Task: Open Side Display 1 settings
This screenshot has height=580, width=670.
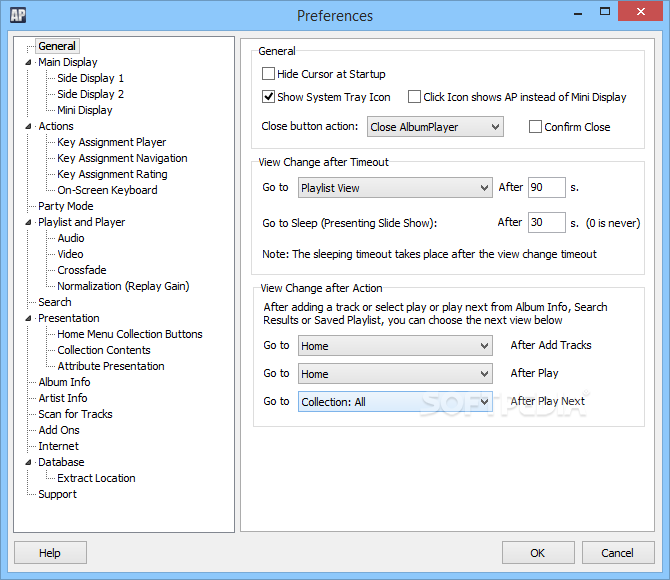Action: point(90,78)
